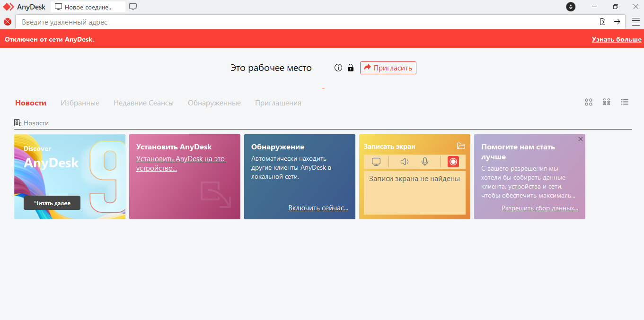Select monitor capture icon in recorder

click(x=376, y=162)
